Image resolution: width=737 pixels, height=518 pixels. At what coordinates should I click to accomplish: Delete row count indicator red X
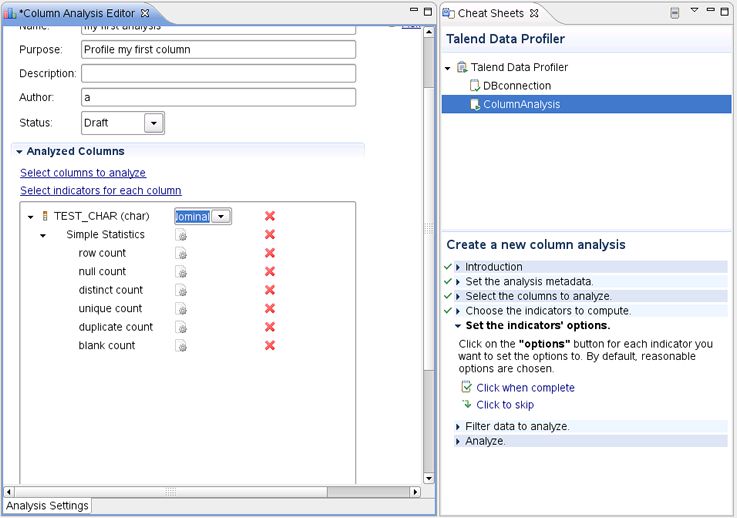(x=270, y=253)
